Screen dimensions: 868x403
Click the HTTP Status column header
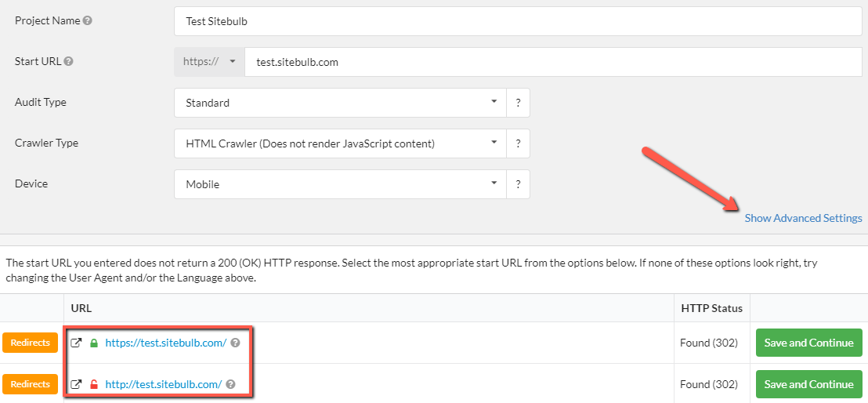pyautogui.click(x=712, y=307)
